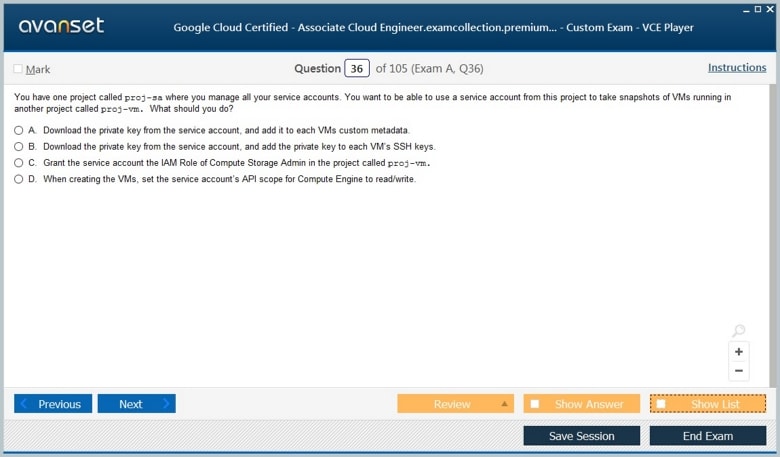Choose answer C about Compute Storage Admin
Viewport: 780px width, 457px height.
19,162
